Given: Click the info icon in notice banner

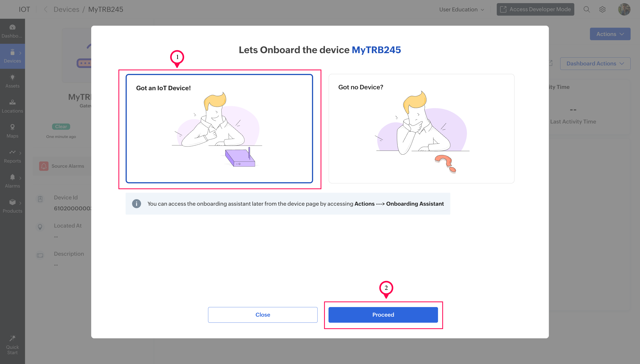Looking at the screenshot, I should point(136,203).
